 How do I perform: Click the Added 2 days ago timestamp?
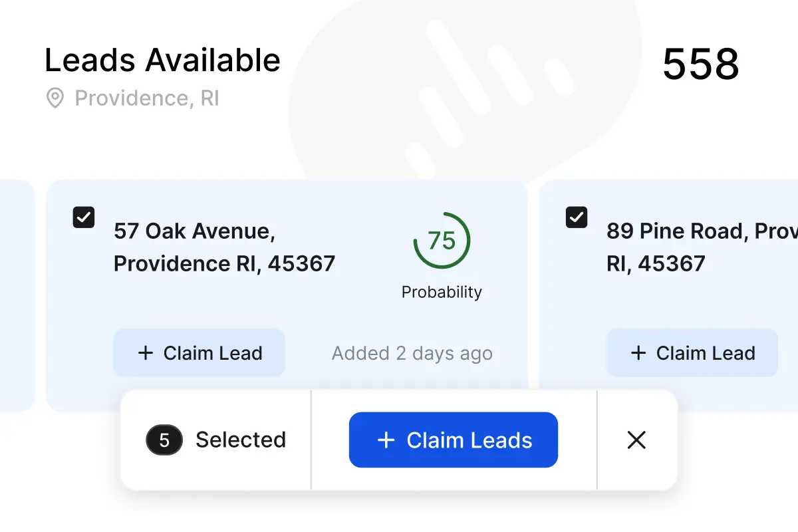(412, 353)
